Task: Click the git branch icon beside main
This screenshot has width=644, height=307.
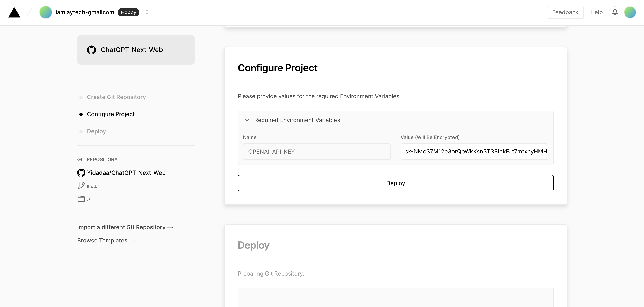Action: (81, 186)
